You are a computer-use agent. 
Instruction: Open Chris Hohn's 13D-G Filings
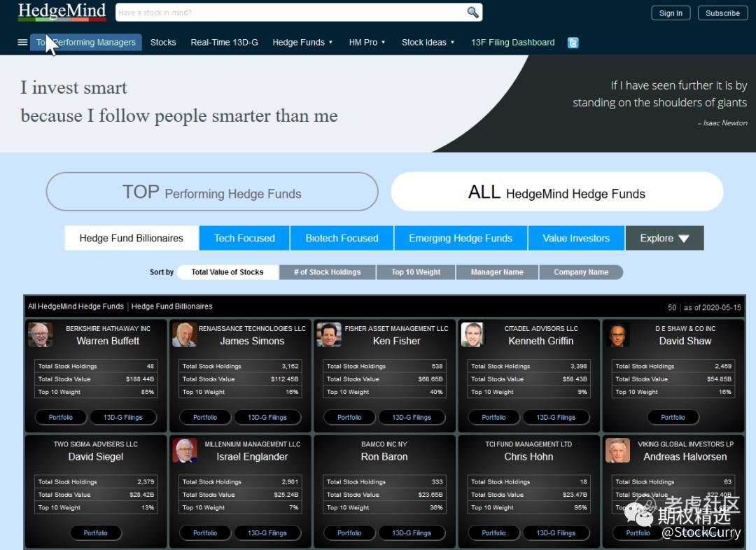[556, 533]
